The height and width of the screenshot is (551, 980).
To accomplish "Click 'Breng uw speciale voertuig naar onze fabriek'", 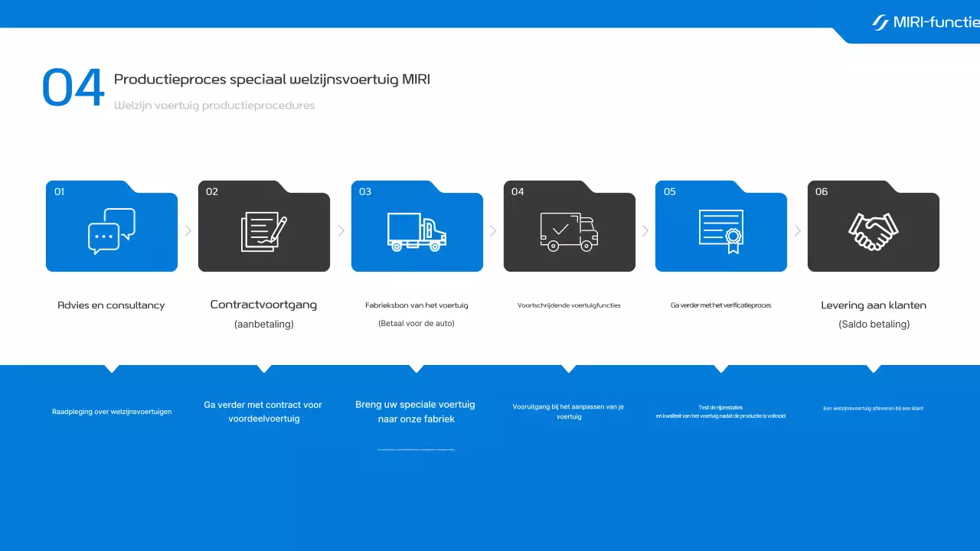I will (416, 412).
